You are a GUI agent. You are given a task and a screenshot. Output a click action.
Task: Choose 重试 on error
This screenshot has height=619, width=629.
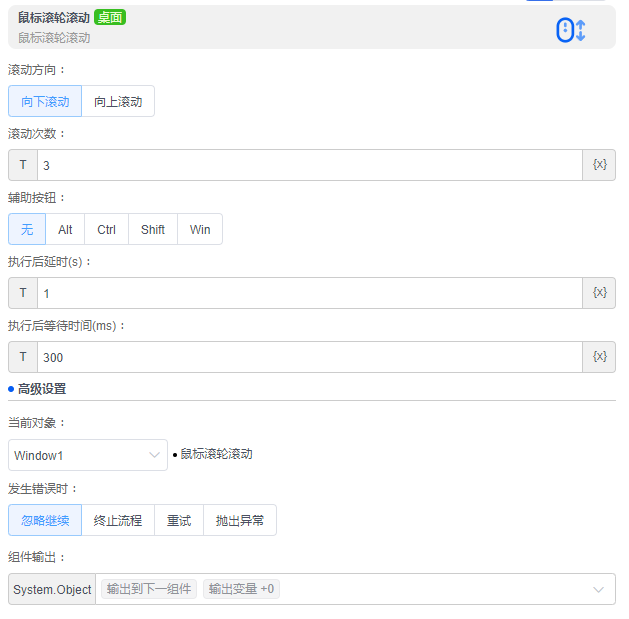pyautogui.click(x=179, y=520)
